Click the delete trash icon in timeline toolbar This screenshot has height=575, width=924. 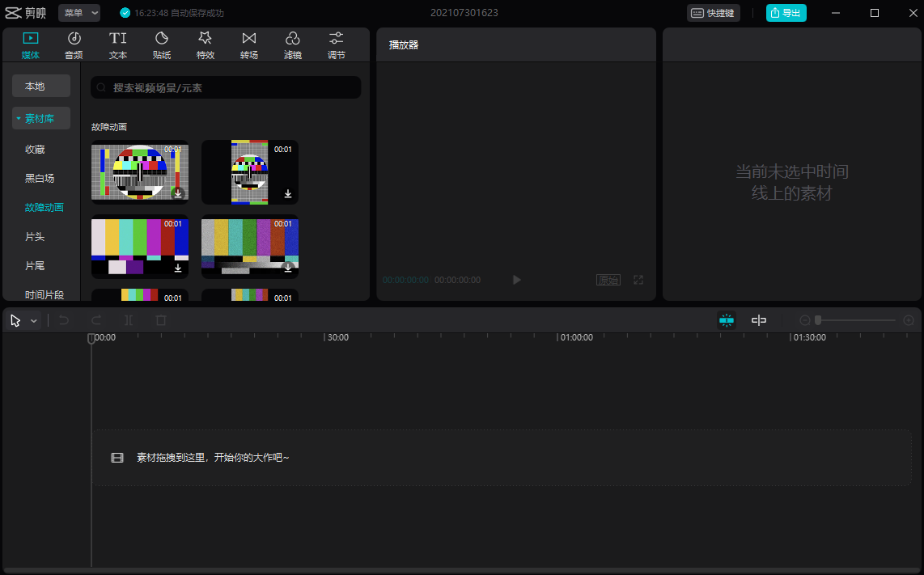[x=161, y=320]
